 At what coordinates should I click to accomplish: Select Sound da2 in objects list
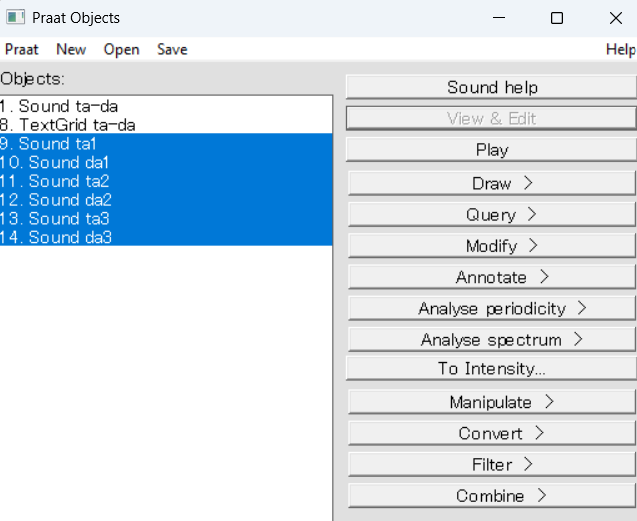coord(166,200)
